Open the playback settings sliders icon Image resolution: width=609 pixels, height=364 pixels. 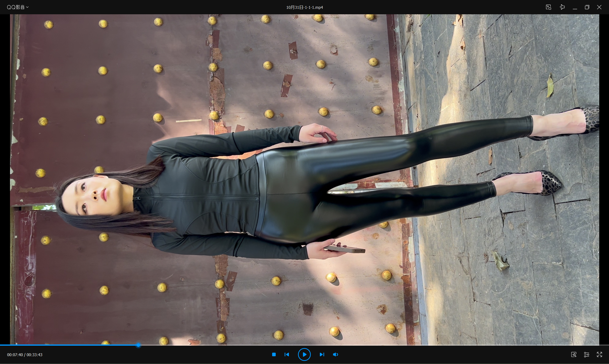[x=586, y=354]
